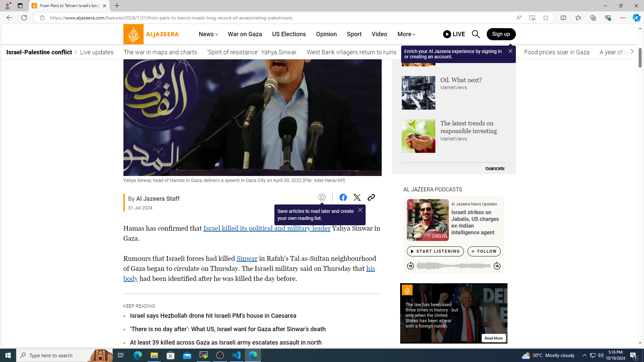Open Israel-Palestine conflict topic
644x362 pixels.
point(39,52)
